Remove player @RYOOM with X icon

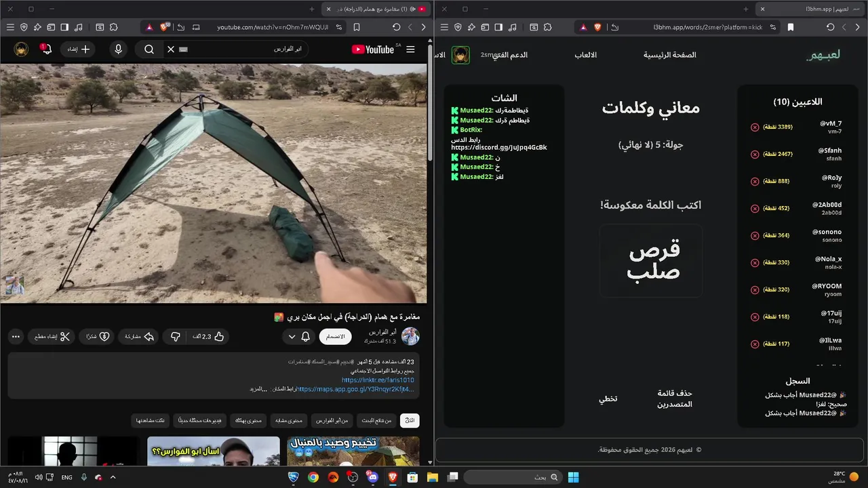tap(755, 289)
